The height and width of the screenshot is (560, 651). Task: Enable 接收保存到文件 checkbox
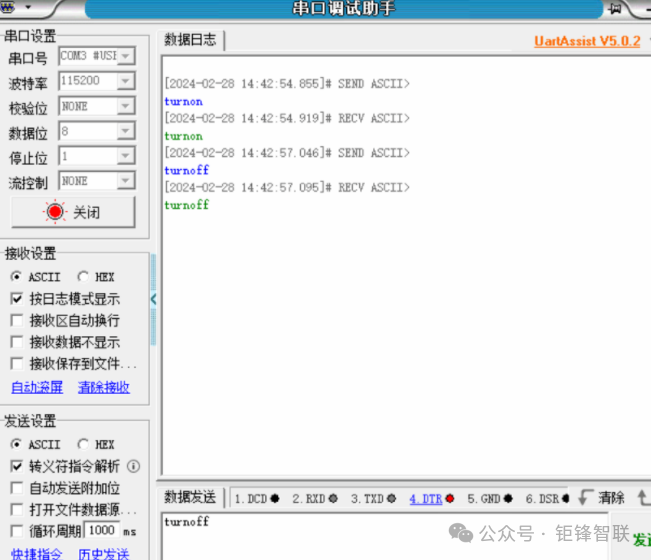(17, 364)
